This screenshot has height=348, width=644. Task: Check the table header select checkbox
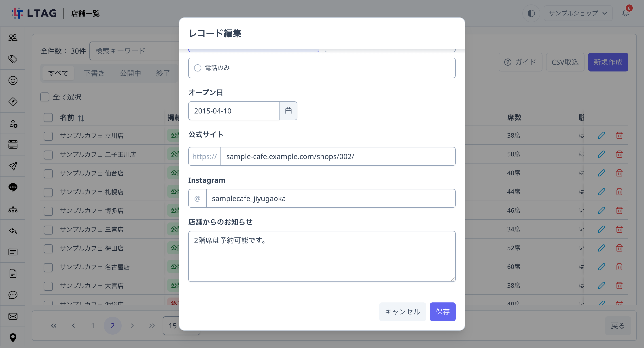pos(48,117)
